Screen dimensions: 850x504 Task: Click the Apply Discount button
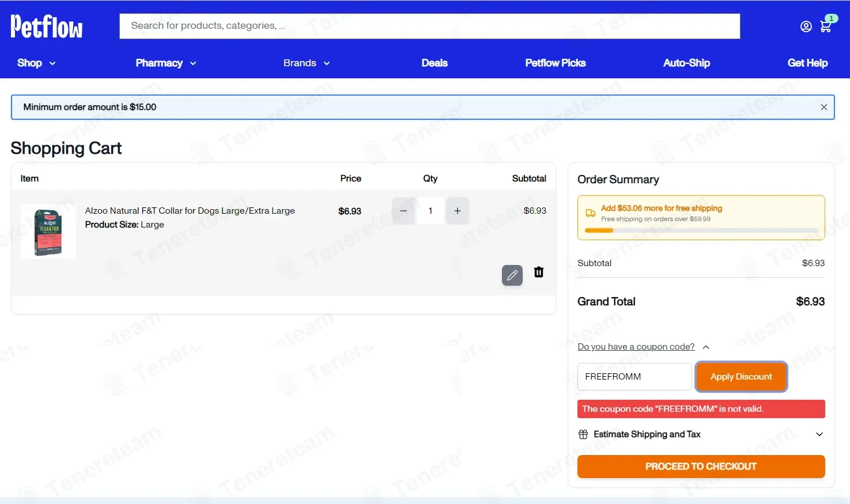click(741, 377)
